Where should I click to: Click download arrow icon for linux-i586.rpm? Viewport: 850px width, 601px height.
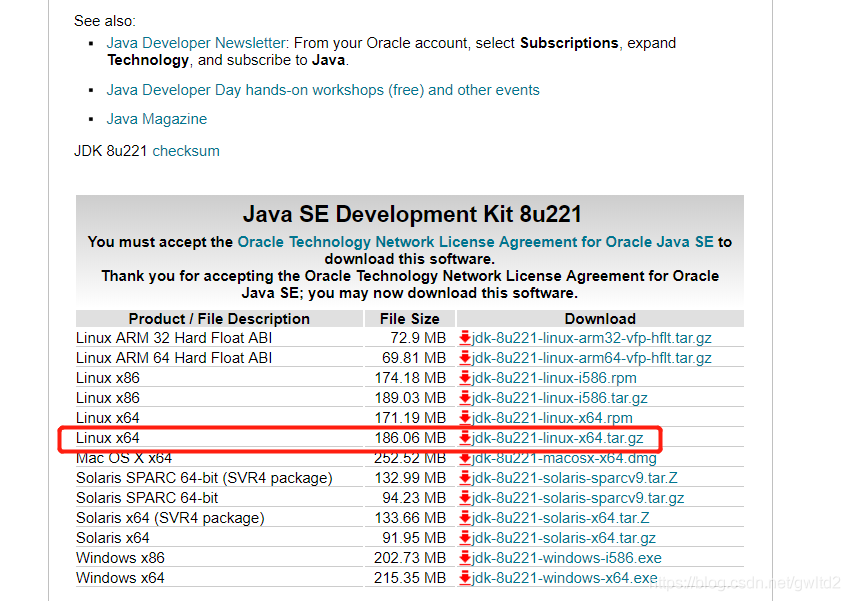click(x=465, y=378)
